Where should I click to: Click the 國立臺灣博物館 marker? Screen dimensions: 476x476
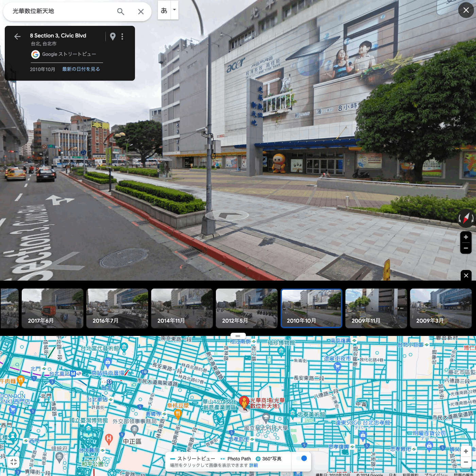[x=89, y=428]
